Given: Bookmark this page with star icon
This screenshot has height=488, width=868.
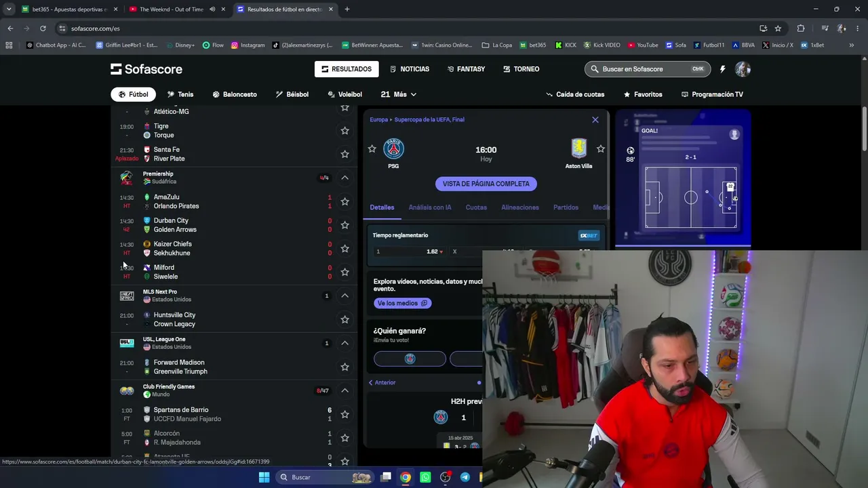Looking at the screenshot, I should click(x=778, y=28).
